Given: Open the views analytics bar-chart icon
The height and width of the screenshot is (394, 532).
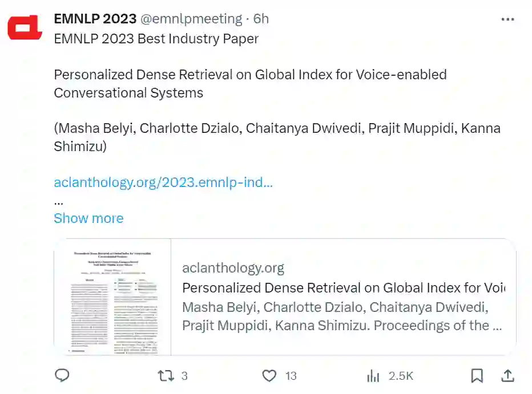Looking at the screenshot, I should 373,375.
